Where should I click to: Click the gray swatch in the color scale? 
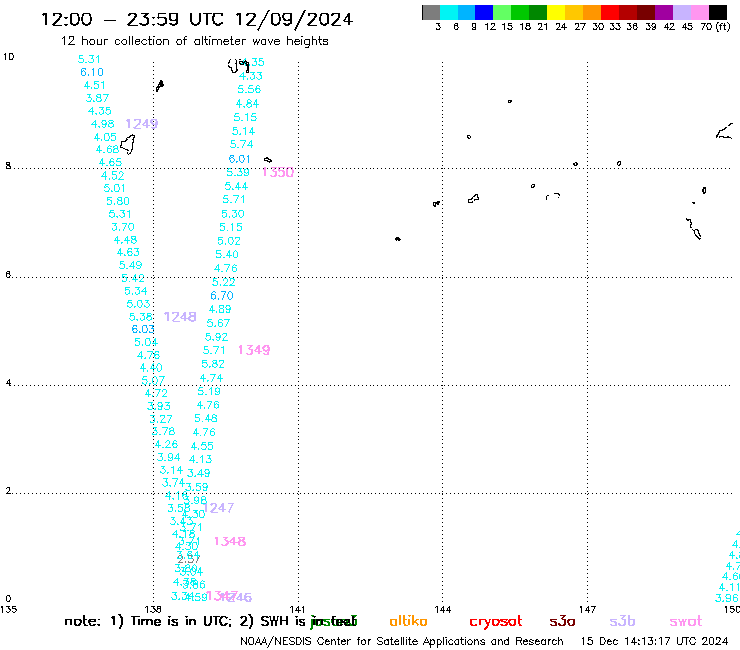(431, 12)
